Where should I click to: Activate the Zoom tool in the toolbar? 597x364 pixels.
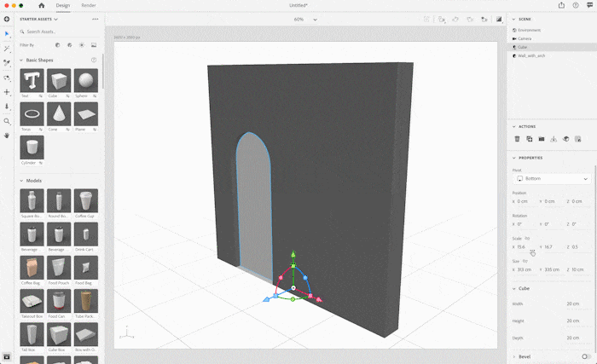pos(7,121)
